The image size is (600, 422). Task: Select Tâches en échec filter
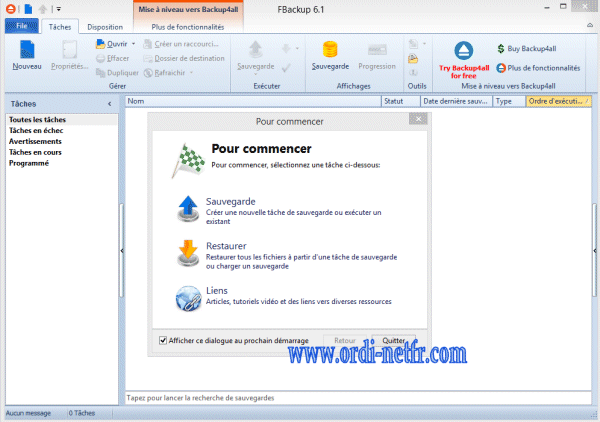[x=61, y=130]
